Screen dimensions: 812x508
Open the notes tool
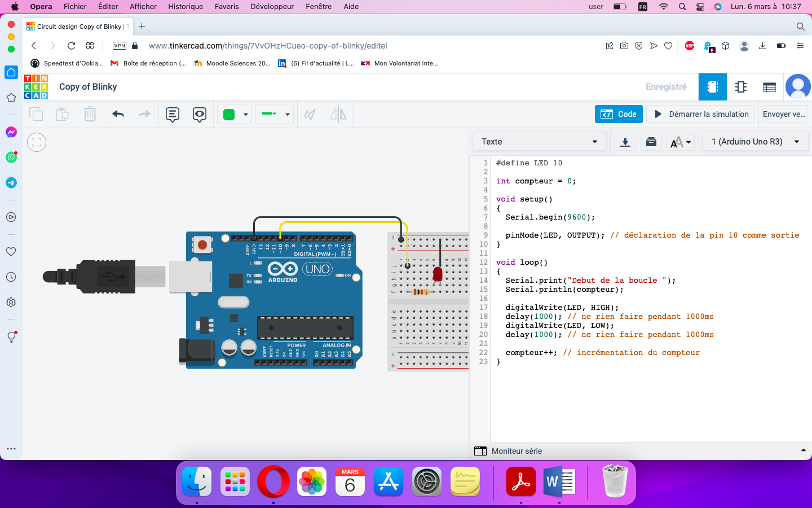click(173, 115)
